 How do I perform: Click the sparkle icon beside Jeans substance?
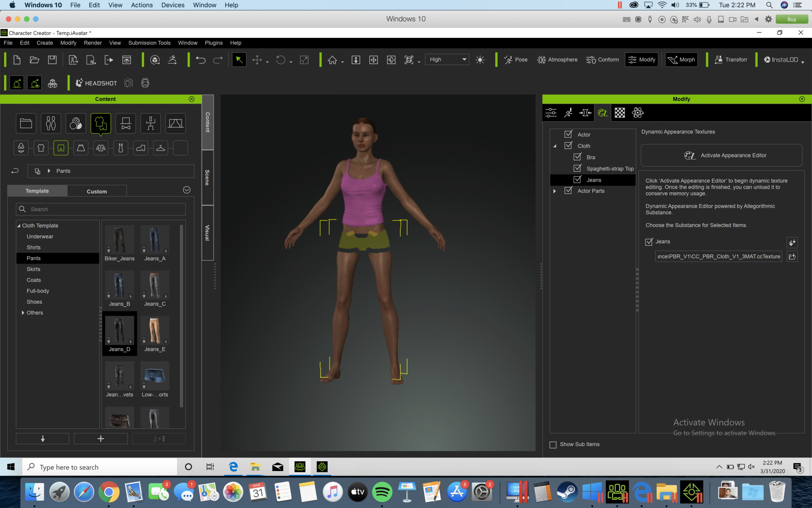792,243
